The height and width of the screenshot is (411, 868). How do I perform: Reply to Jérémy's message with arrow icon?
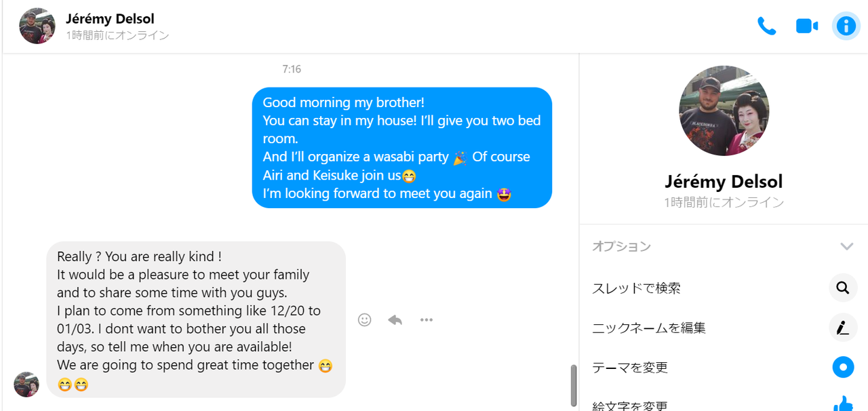tap(395, 320)
